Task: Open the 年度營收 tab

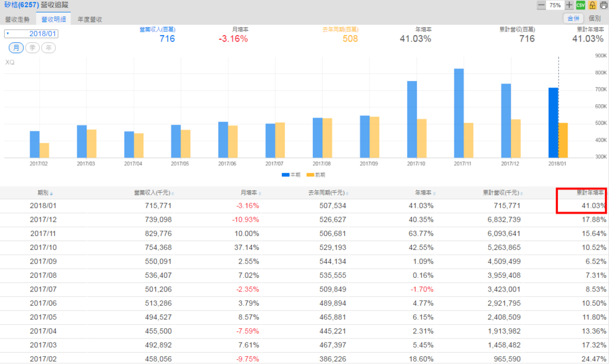Action: point(90,19)
